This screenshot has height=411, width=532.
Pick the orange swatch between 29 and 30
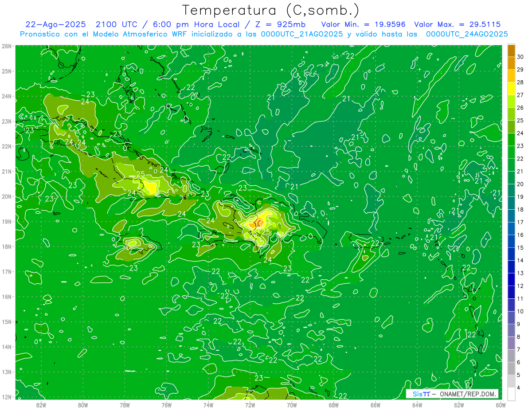pos(511,63)
